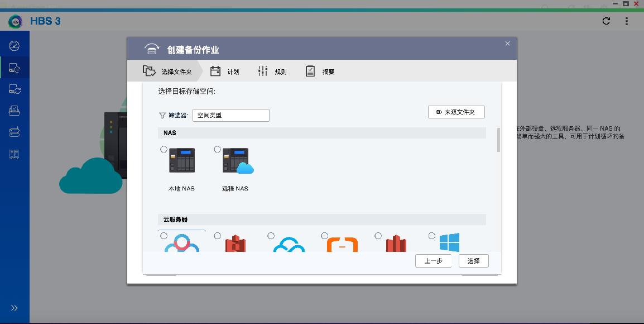Click the App services sidebar icon
Viewport: 644px width, 324px height.
pos(14,154)
